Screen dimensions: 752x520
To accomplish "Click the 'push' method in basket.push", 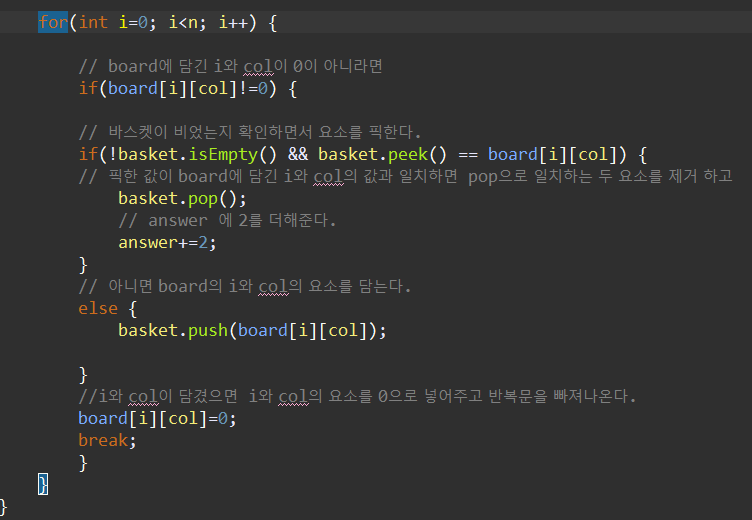I will tap(208, 331).
